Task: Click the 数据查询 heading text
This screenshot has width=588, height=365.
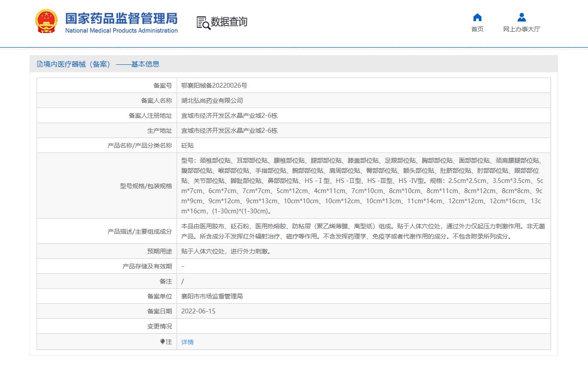Action: 229,22
